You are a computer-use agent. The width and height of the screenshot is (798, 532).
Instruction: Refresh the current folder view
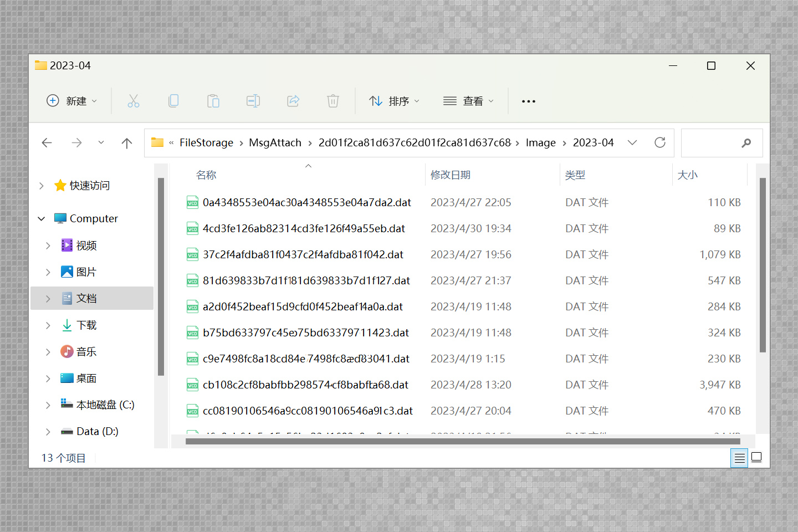click(659, 143)
